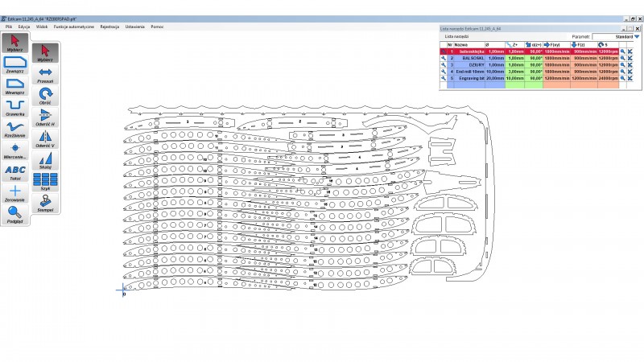This screenshot has width=644, height=362.
Task: Select the Zerowanie zero-point tool
Action: [x=15, y=193]
